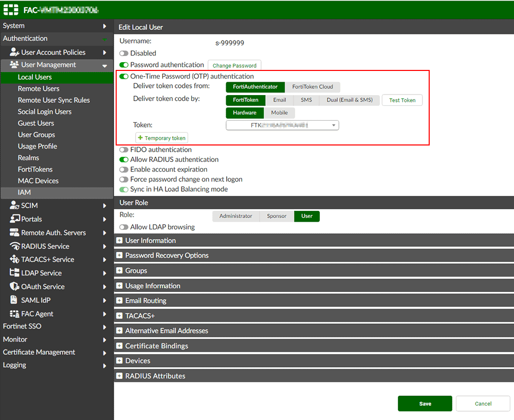Select Dual (Email & SMS) delivery
514x420 pixels.
350,100
